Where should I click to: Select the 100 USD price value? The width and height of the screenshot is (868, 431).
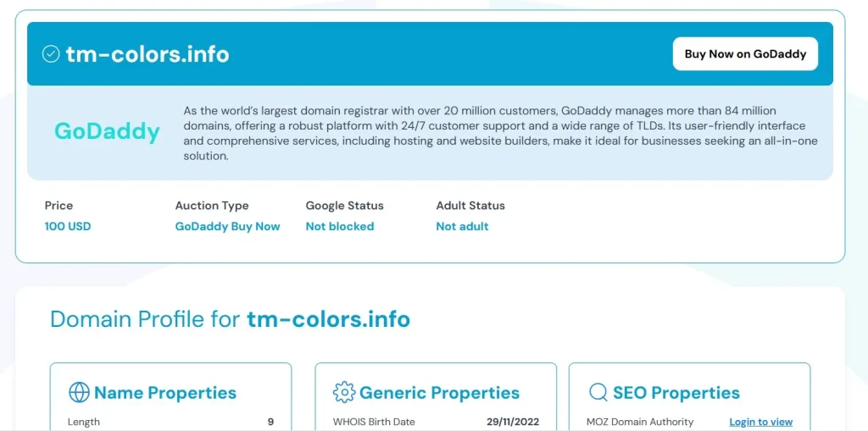point(68,227)
